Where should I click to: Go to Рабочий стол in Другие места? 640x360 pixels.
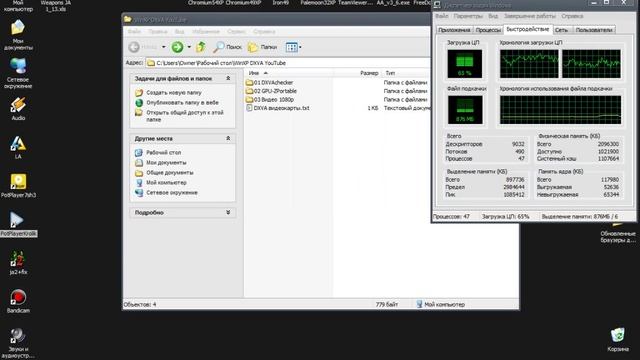coord(163,152)
